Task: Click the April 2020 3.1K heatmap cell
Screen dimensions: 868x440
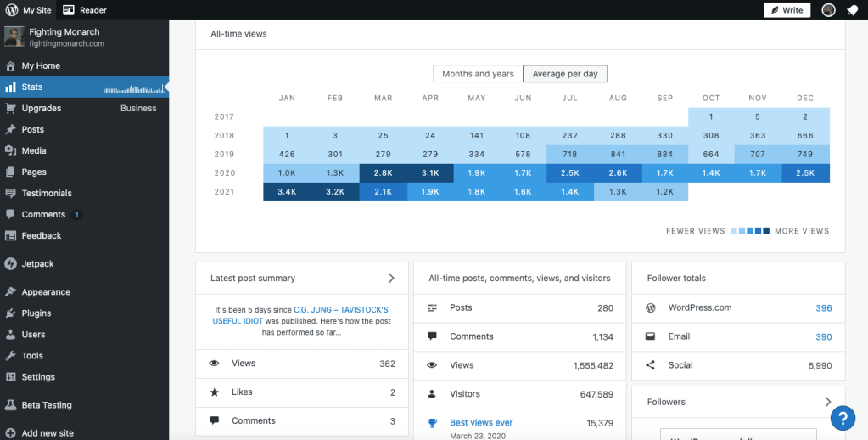Action: point(430,173)
